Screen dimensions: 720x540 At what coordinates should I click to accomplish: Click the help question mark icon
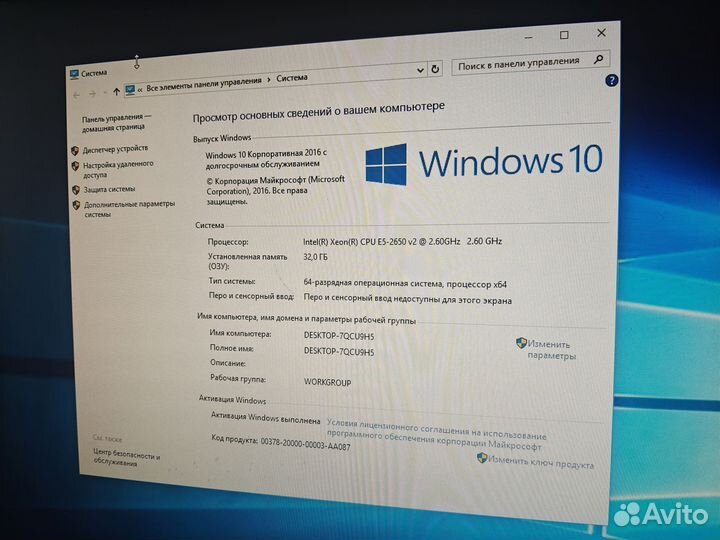(611, 81)
